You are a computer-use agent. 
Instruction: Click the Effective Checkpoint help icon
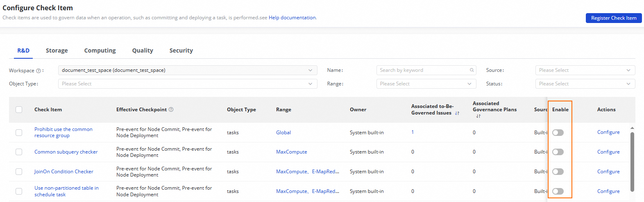[171, 110]
